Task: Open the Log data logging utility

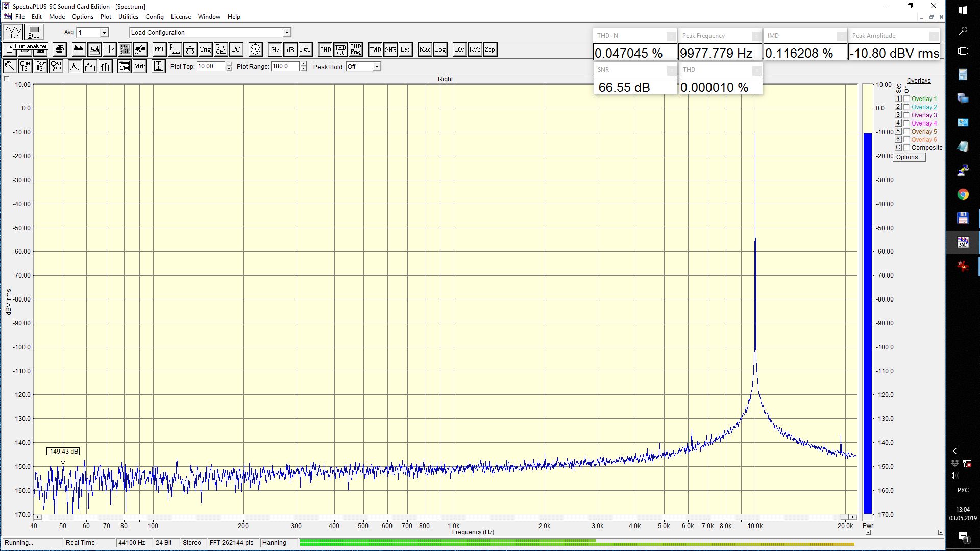Action: coord(440,49)
